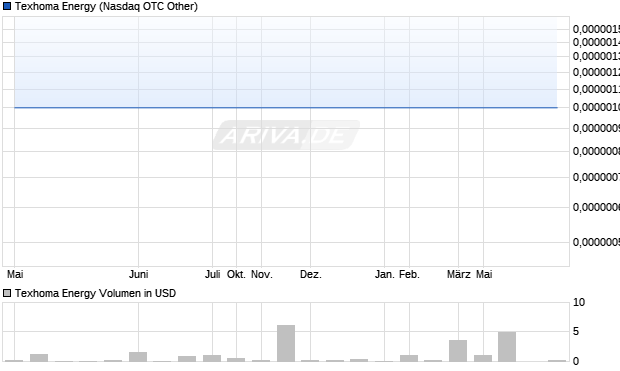
Task: Click the volume bar above the März gridline
Action: point(458,351)
